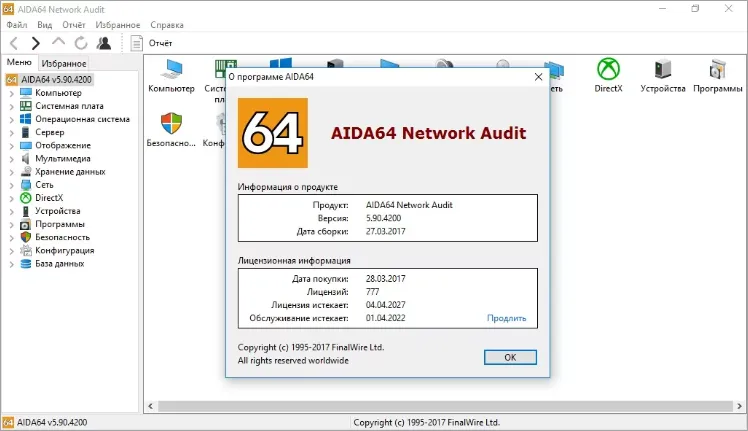Expand the Сеть tree node
The height and width of the screenshot is (431, 748).
[11, 185]
